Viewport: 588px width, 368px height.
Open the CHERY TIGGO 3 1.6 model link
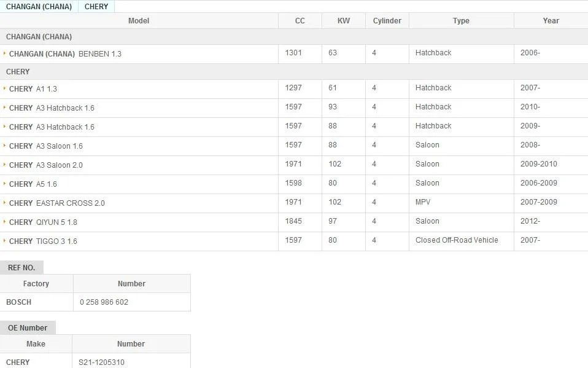click(x=43, y=241)
